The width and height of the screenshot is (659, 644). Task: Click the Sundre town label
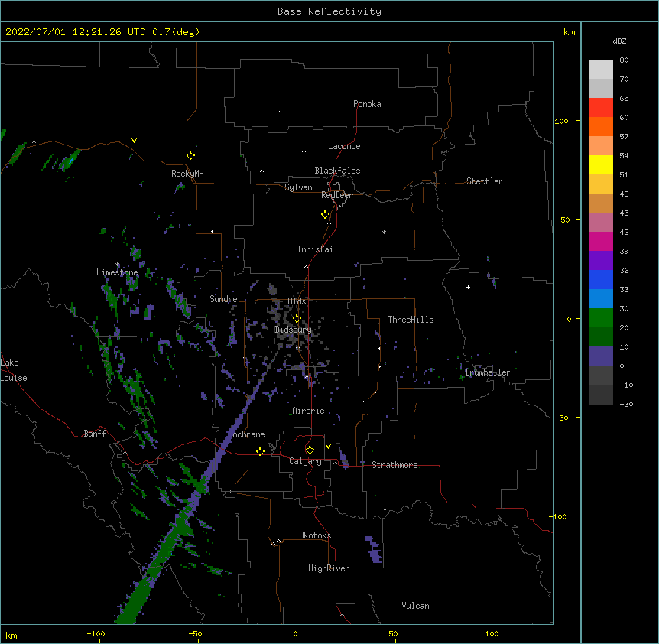223,299
